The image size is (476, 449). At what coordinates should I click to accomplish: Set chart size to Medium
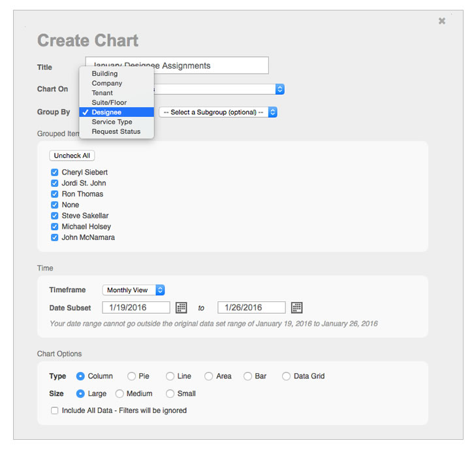tap(119, 394)
